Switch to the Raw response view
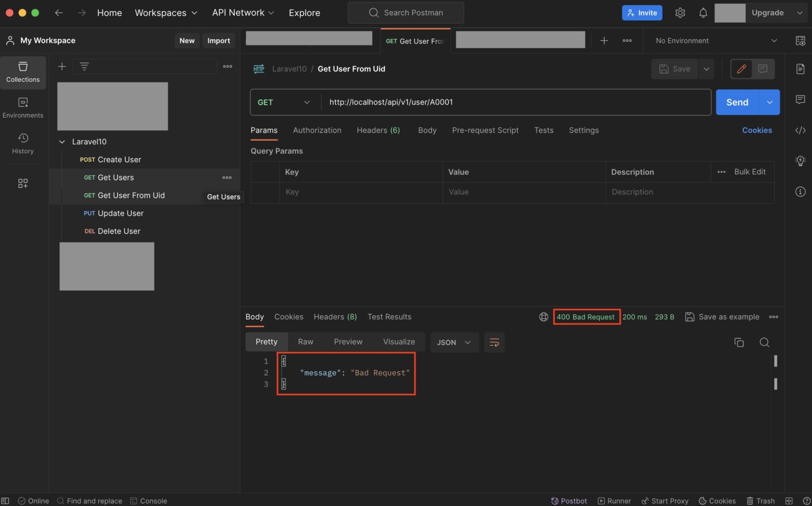Screen dimensions: 812x506 pyautogui.click(x=305, y=342)
